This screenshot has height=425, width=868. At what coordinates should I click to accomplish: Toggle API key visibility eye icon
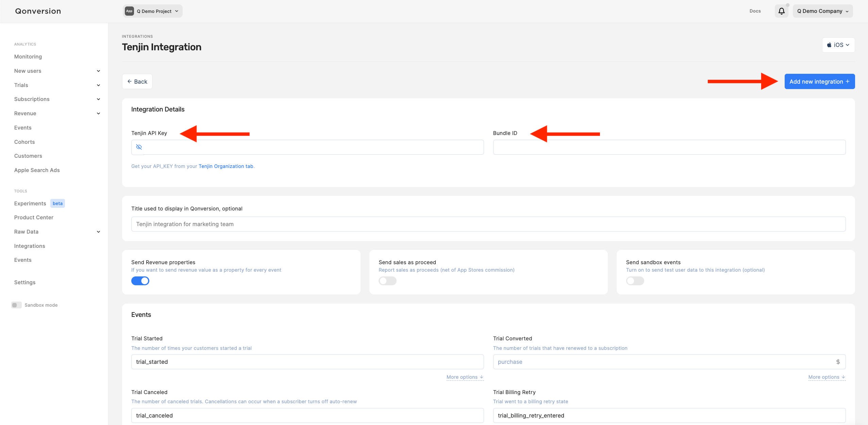tap(139, 147)
